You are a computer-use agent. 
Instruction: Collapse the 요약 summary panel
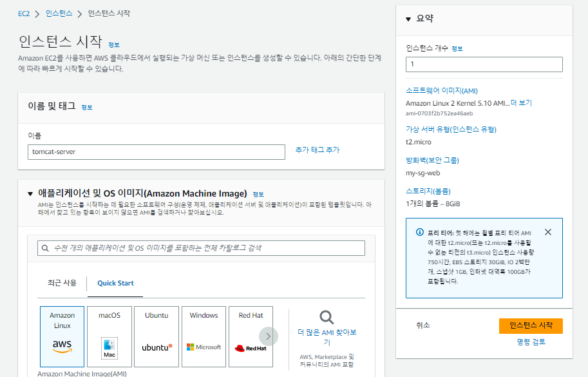click(x=408, y=19)
